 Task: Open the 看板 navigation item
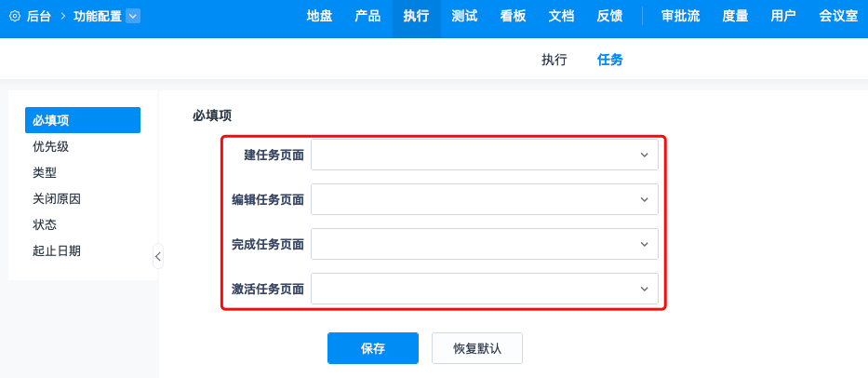513,16
